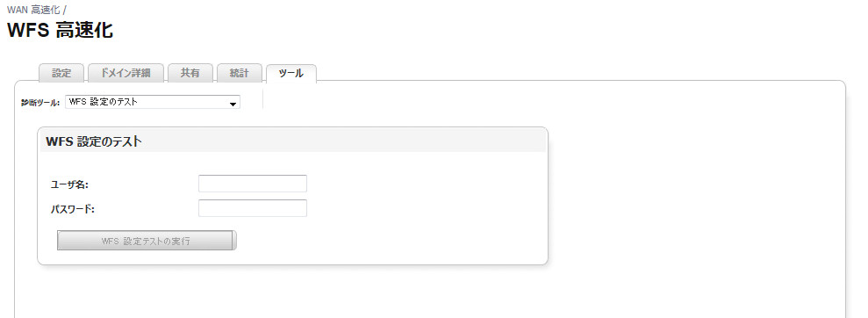Click the vertical divider beside the diagnostic dropdown

262,98
